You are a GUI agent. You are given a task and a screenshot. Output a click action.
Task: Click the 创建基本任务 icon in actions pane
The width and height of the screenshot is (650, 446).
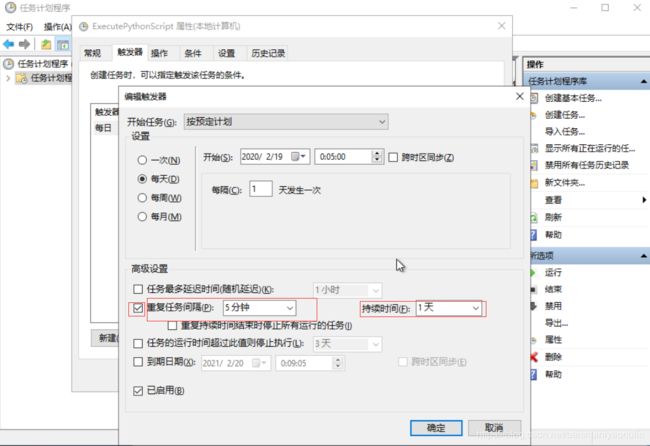534,98
